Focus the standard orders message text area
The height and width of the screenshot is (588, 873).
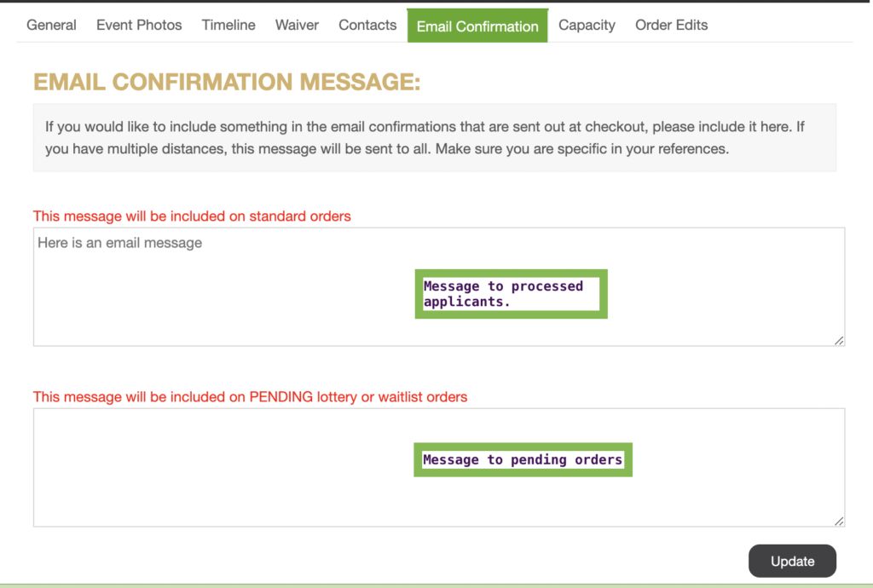click(213, 298)
